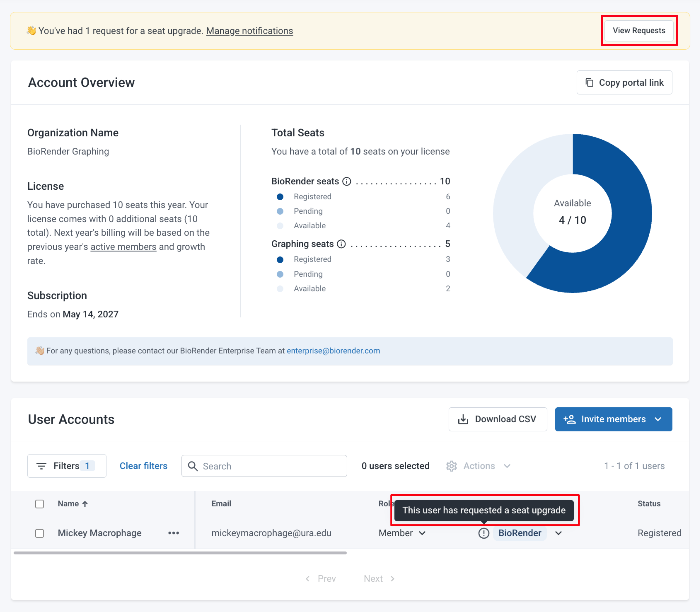Open the three-dot menu for Mickey Macrophage

click(174, 533)
